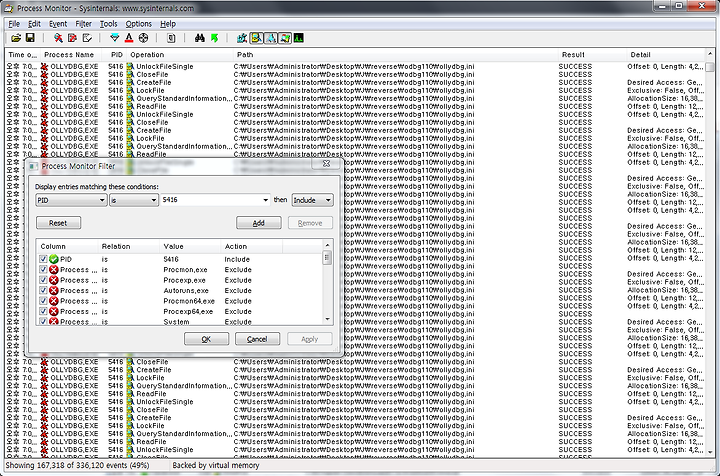Toggle Show Registry Activity toolbar icon
The height and width of the screenshot is (476, 720).
pyautogui.click(x=242, y=38)
